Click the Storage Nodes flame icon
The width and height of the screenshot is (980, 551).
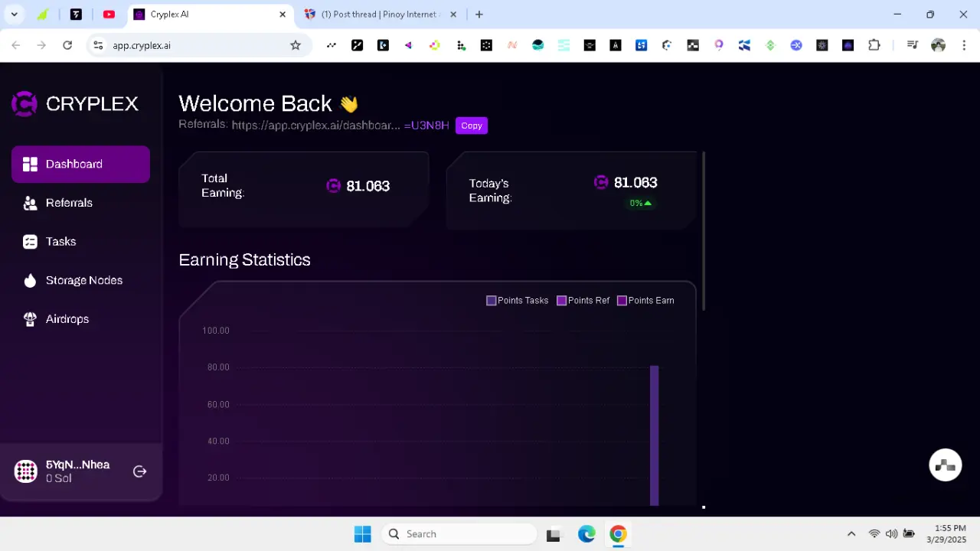30,281
